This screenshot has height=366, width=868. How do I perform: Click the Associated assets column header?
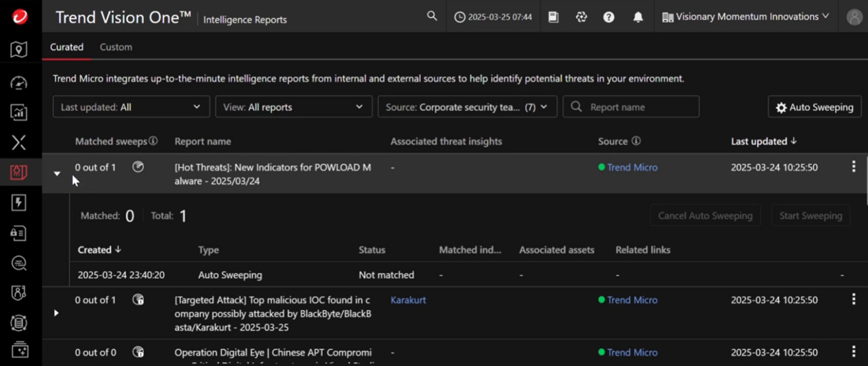click(556, 250)
